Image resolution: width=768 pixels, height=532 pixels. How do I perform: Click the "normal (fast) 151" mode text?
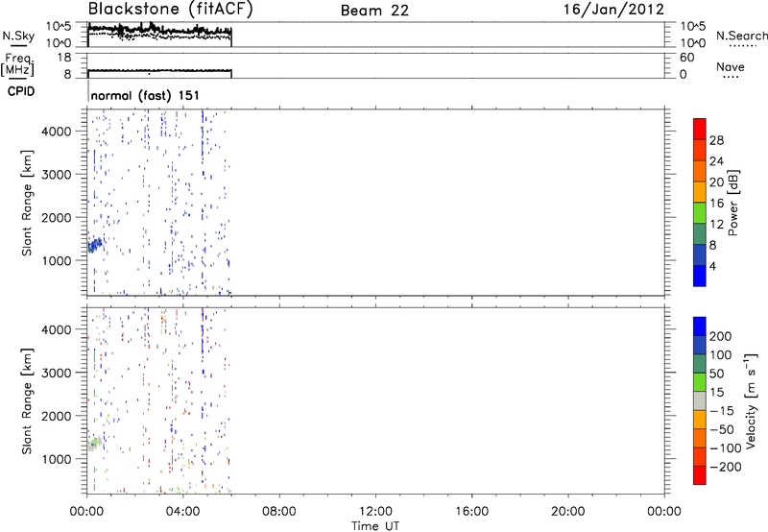[x=145, y=95]
